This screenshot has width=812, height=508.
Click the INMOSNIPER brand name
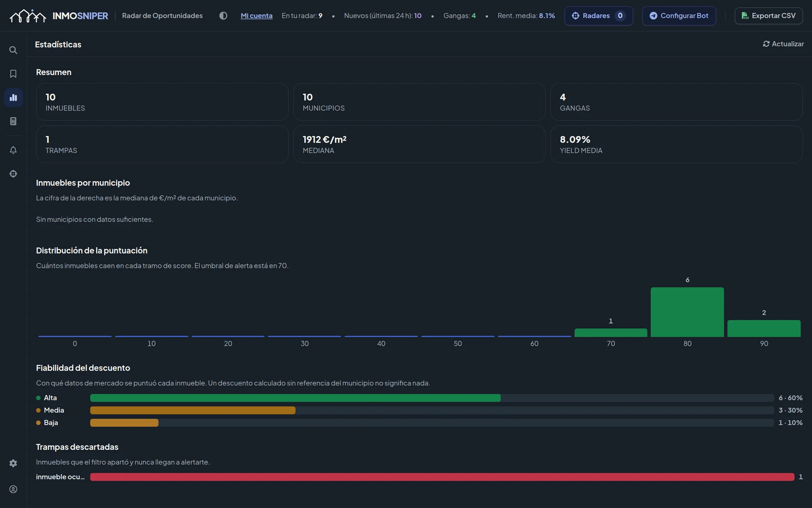point(80,16)
